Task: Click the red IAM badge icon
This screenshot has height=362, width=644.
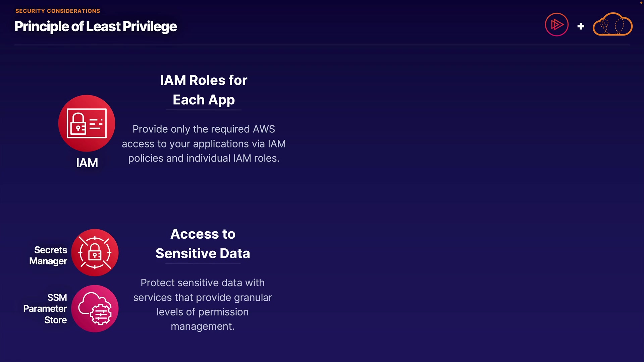Action: point(87,123)
